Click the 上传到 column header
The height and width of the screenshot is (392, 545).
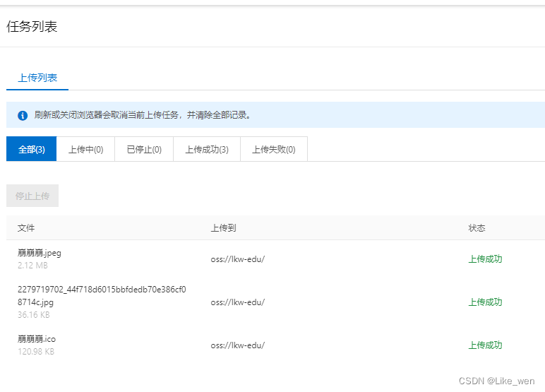(x=223, y=228)
